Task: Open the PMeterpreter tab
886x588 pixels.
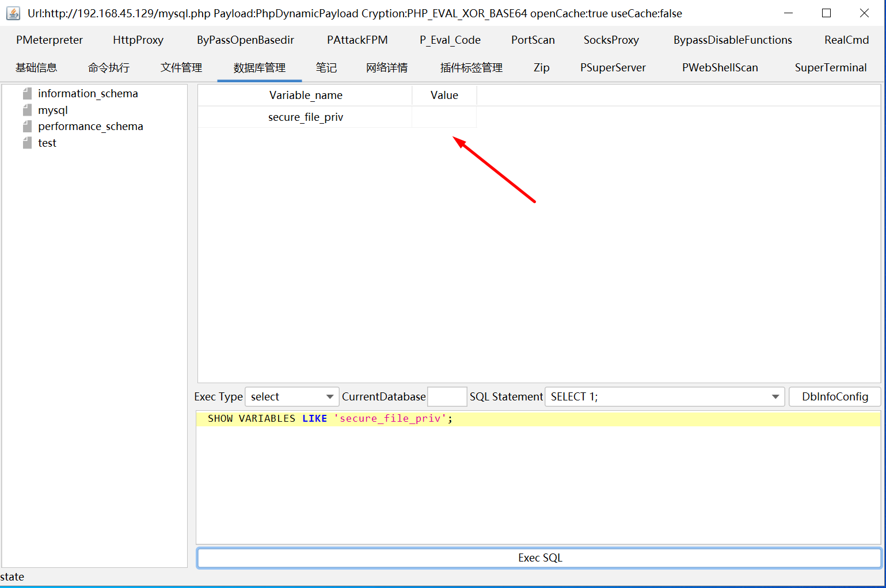Action: click(50, 40)
